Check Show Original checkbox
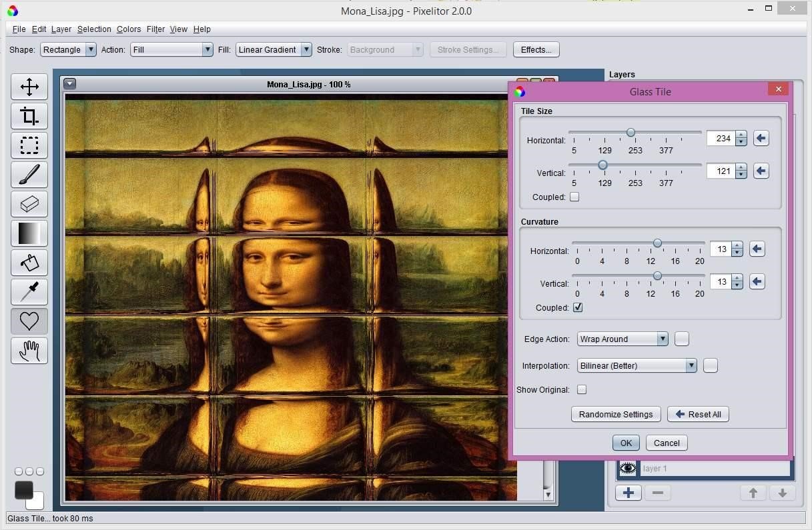This screenshot has height=530, width=812. [x=582, y=389]
